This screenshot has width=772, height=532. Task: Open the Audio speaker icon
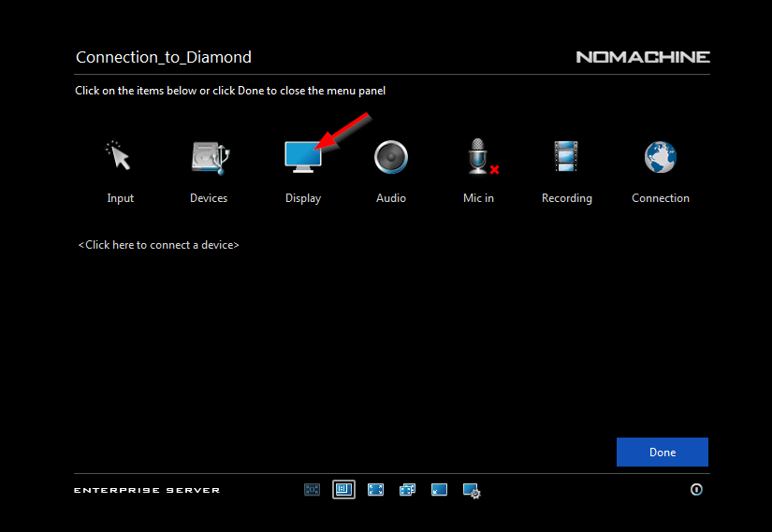(x=391, y=157)
